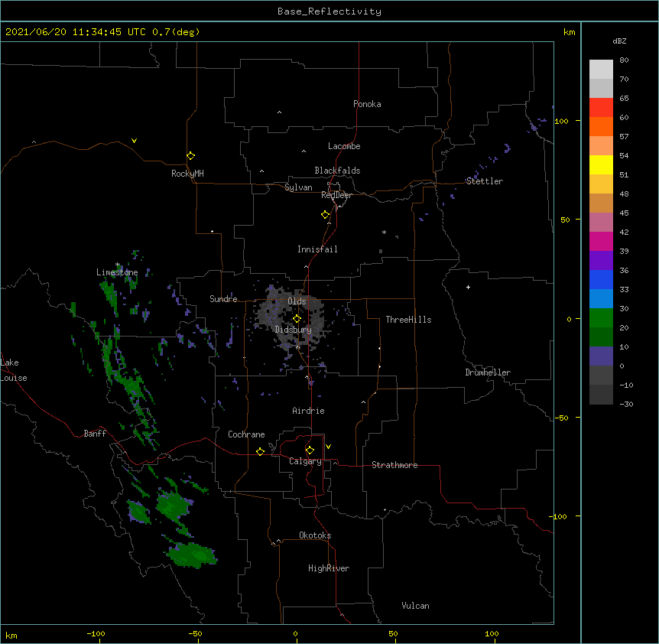Viewport: 659px width, 644px height.
Task: Click the yellow V marker northwest of RockyMH
Action: click(134, 141)
